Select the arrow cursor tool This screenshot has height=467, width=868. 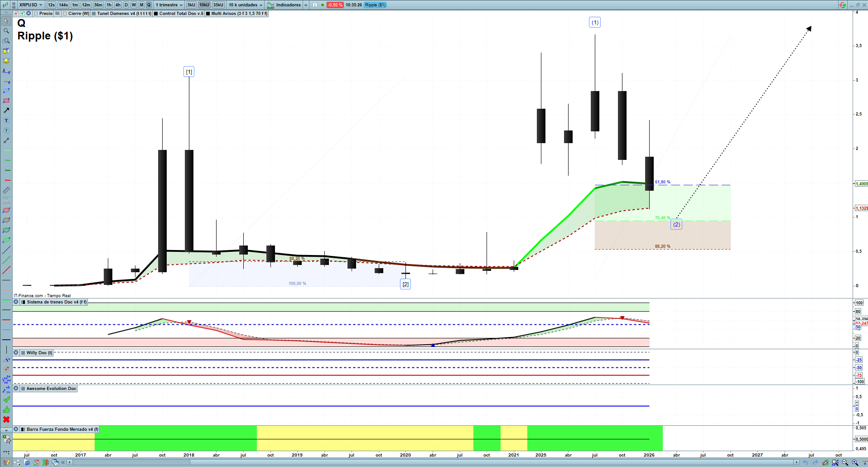click(6, 21)
